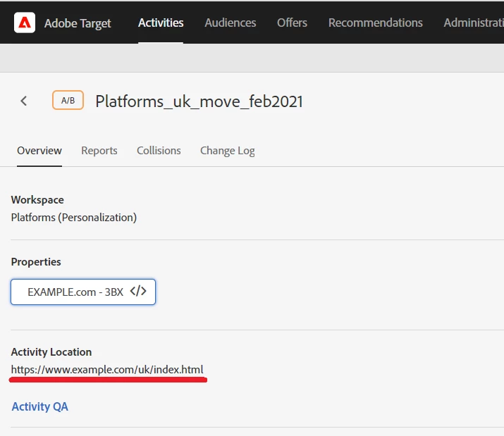Go back using the left chevron arrow
Screen dimensions: 504x436
24,101
